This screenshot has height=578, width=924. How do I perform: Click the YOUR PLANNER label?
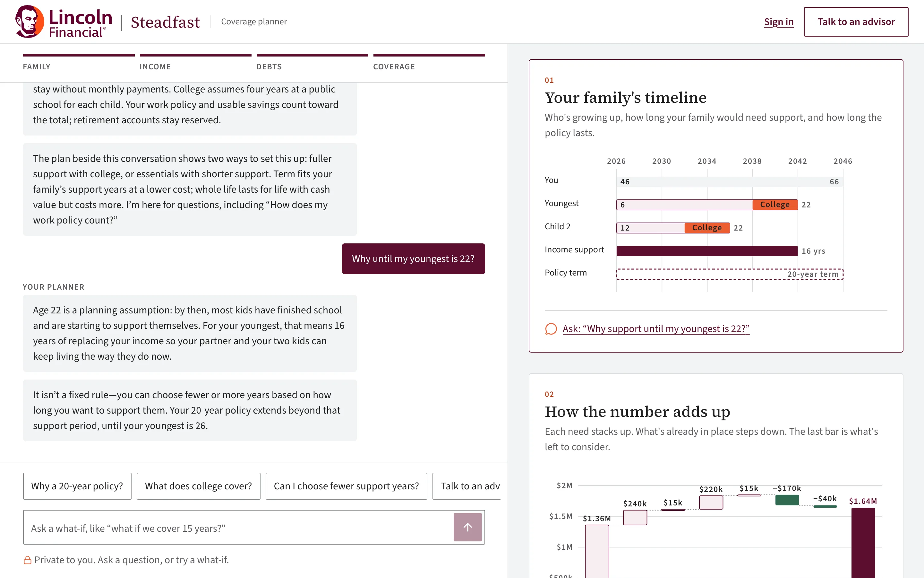[x=54, y=287]
